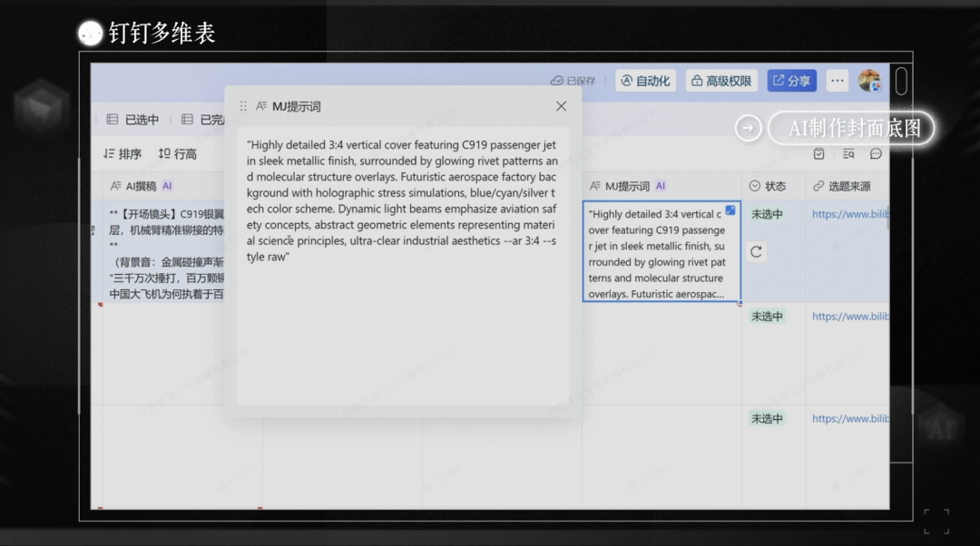Expand the selected MJ提示词 cell via corner icon
Viewport: 980px width, 546px height.
click(x=730, y=210)
